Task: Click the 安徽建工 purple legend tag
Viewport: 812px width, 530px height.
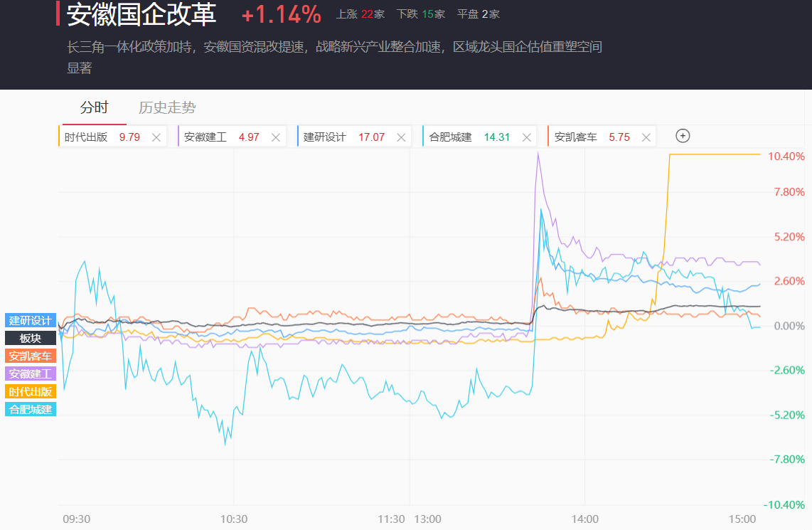Action: [x=31, y=373]
